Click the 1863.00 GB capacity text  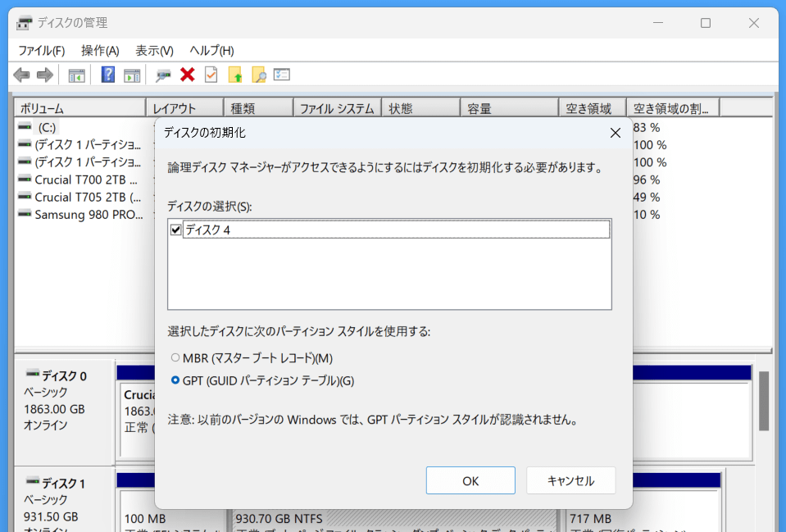tap(54, 409)
